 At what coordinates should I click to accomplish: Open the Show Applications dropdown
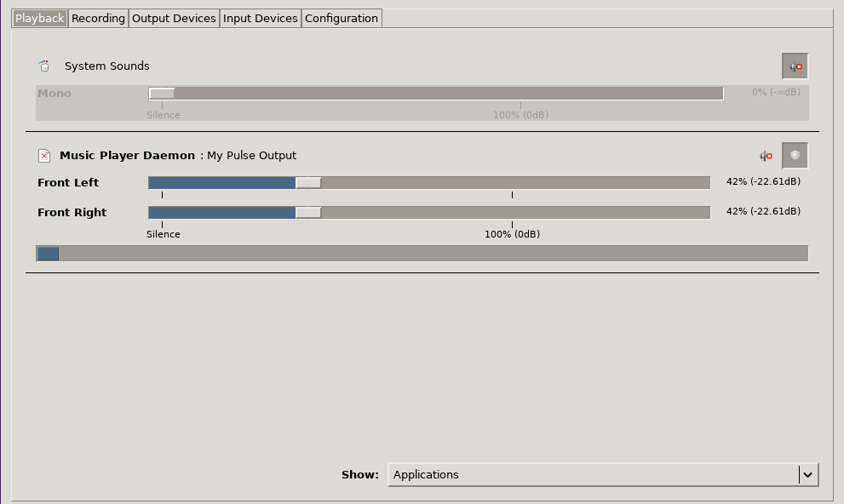[x=603, y=474]
